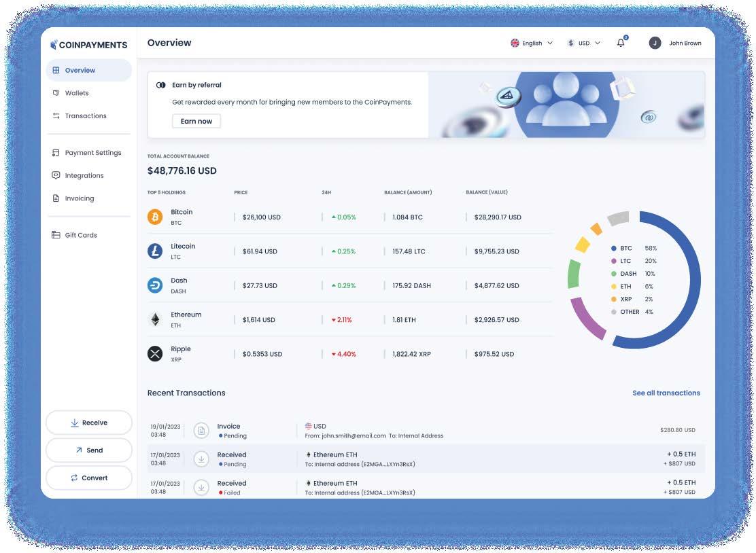Click the Earn now button

coord(196,121)
